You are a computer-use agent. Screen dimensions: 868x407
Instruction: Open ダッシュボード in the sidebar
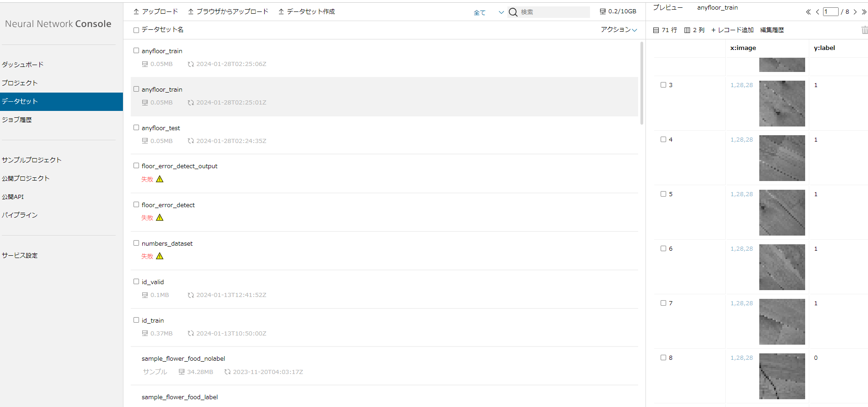click(x=23, y=65)
